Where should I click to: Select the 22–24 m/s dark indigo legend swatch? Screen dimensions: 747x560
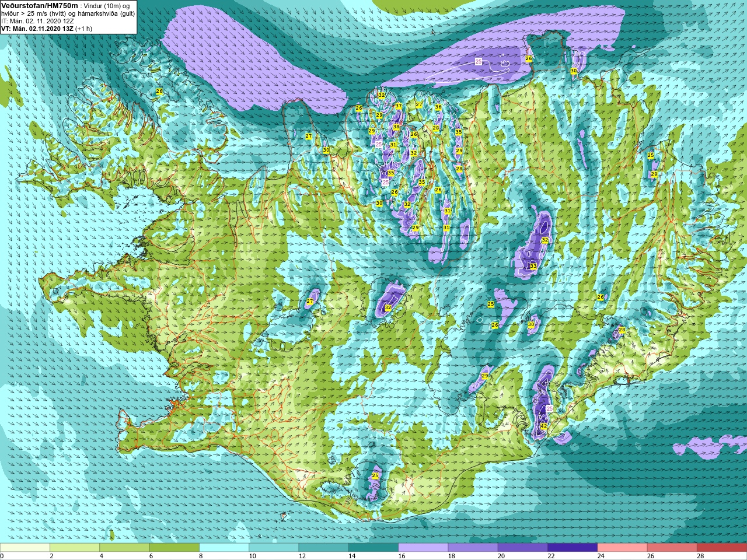point(573,547)
